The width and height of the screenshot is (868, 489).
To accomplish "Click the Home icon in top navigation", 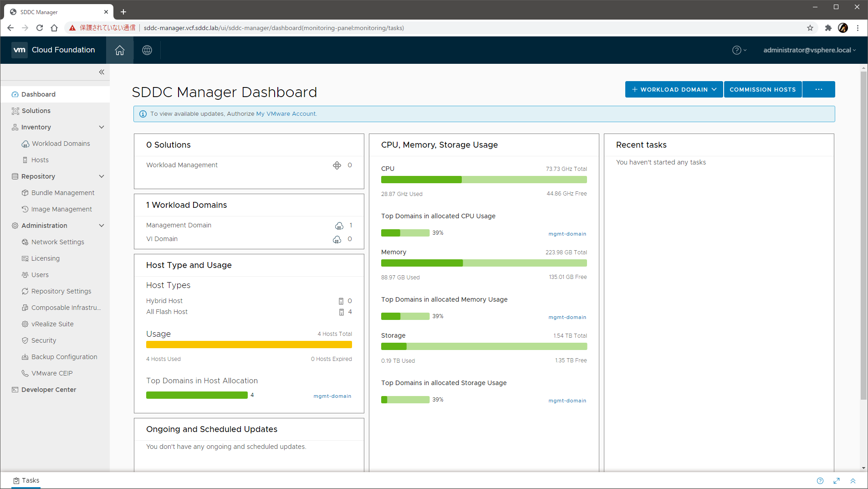I will coord(119,50).
